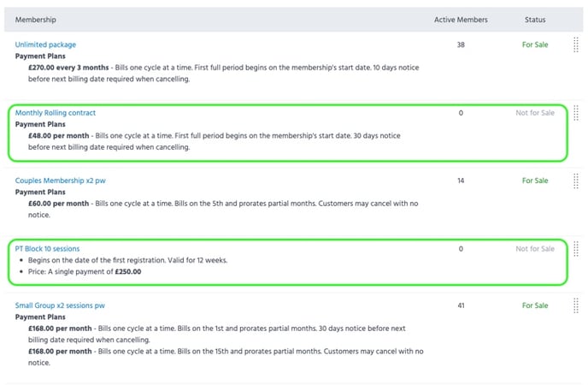Click drag handle for Monthly Rolling contract row
Viewport: 588px width, 385px height.
coord(575,114)
